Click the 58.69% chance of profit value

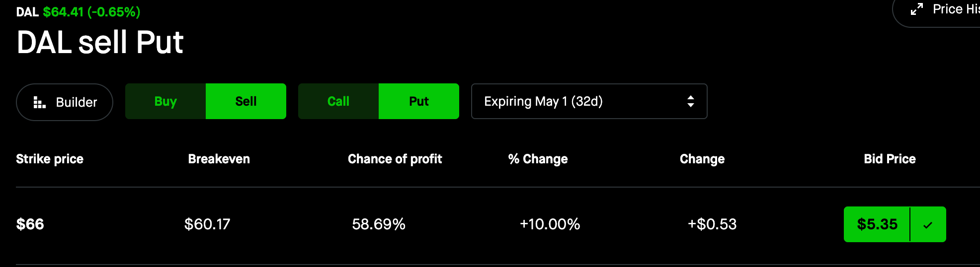(x=379, y=224)
